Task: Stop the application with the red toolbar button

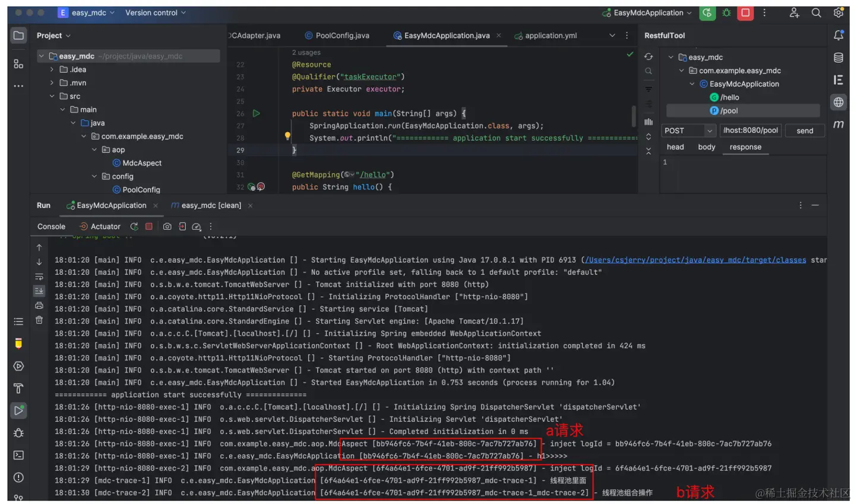Action: tap(745, 12)
